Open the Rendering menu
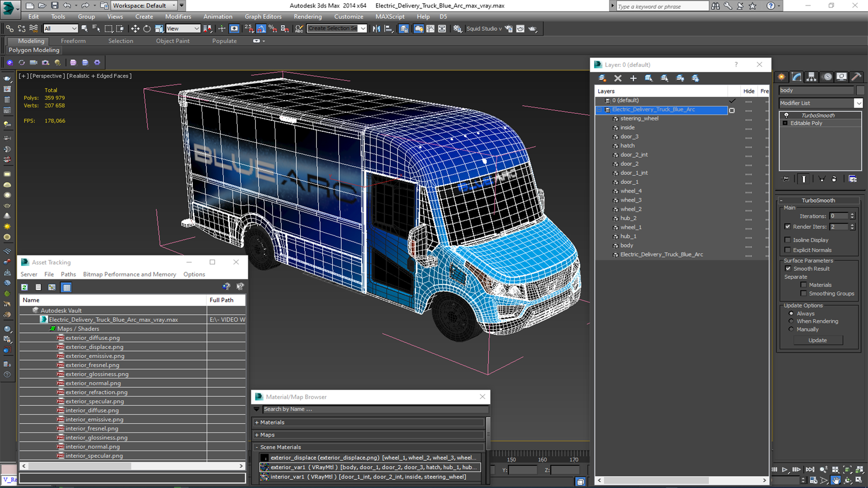 pos(307,16)
